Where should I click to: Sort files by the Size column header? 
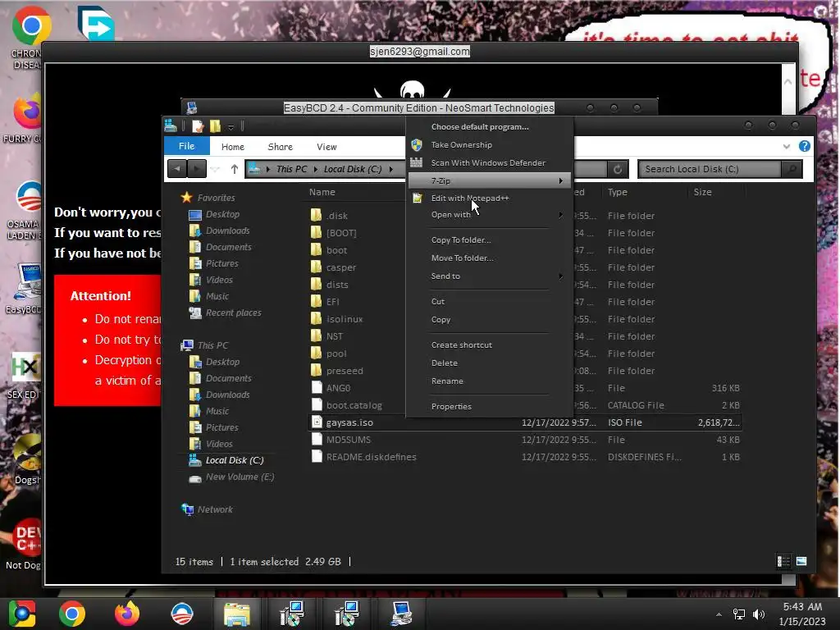(x=702, y=192)
